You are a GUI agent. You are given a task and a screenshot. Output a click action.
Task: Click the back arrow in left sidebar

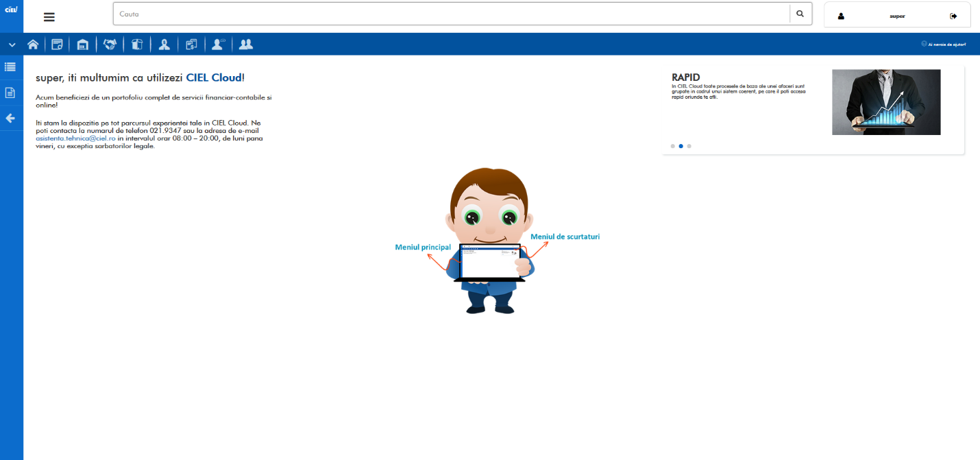pyautogui.click(x=10, y=118)
